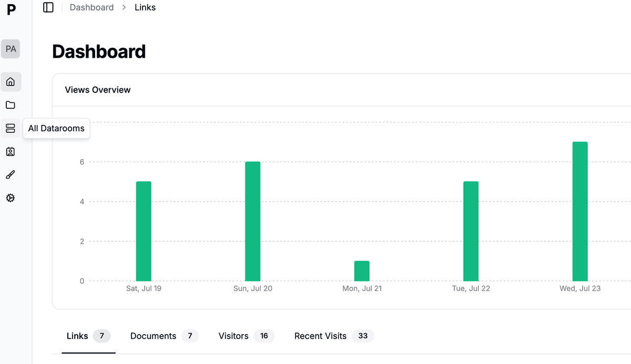Go to Home dashboard sidebar icon
Screen dimensions: 631x364
coord(11,82)
